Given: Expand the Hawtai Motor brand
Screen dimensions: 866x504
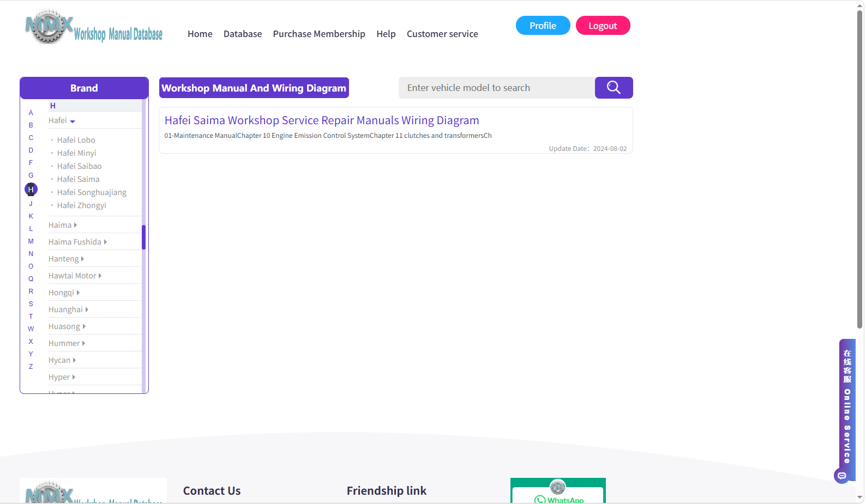Looking at the screenshot, I should click(x=75, y=276).
